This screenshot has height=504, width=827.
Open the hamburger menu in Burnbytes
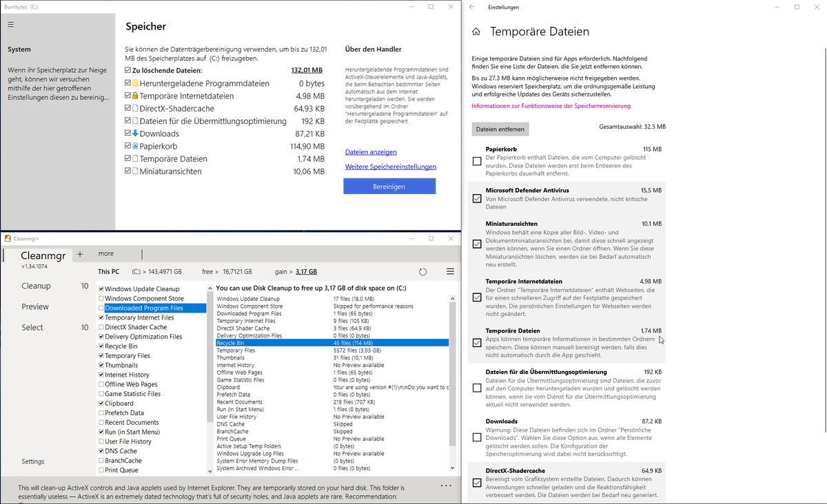pyautogui.click(x=10, y=24)
